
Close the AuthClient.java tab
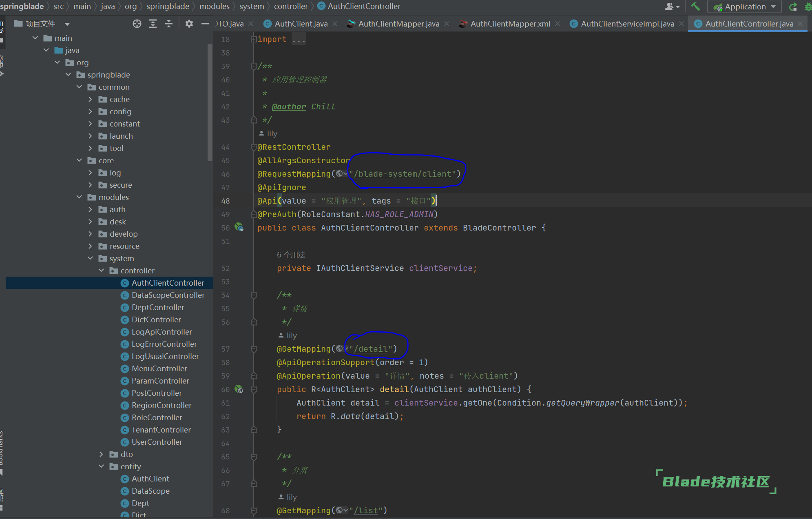(x=335, y=24)
